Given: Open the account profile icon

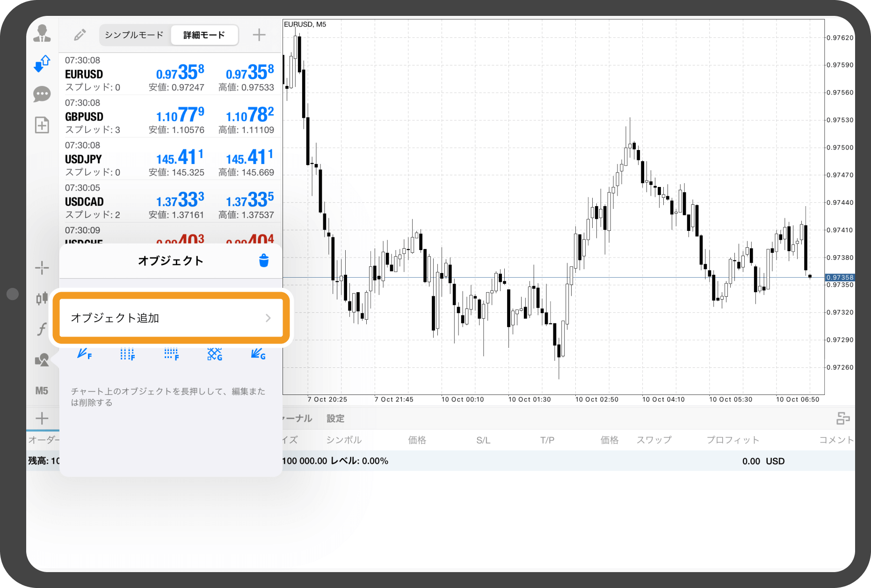Looking at the screenshot, I should click(x=42, y=33).
